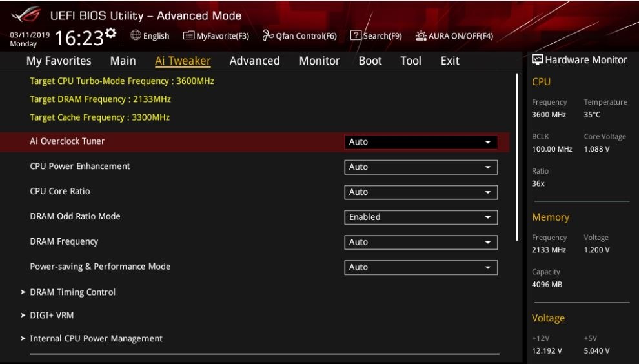The width and height of the screenshot is (639, 364).
Task: Click the Ratio 36x value
Action: (538, 183)
